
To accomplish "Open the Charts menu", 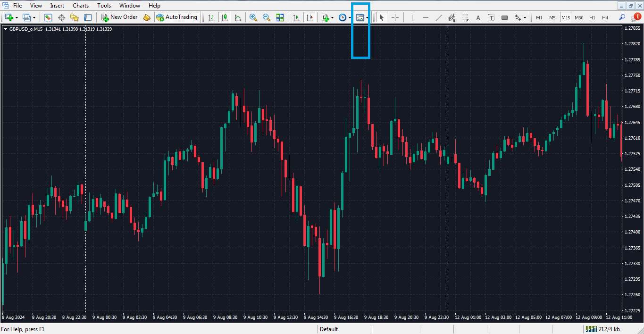I will [x=80, y=5].
